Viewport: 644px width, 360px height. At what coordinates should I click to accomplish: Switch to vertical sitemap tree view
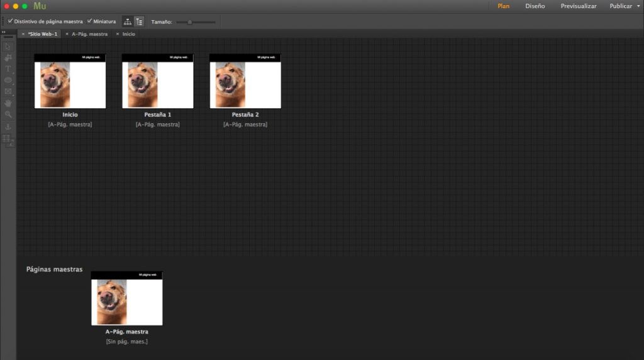(x=139, y=22)
